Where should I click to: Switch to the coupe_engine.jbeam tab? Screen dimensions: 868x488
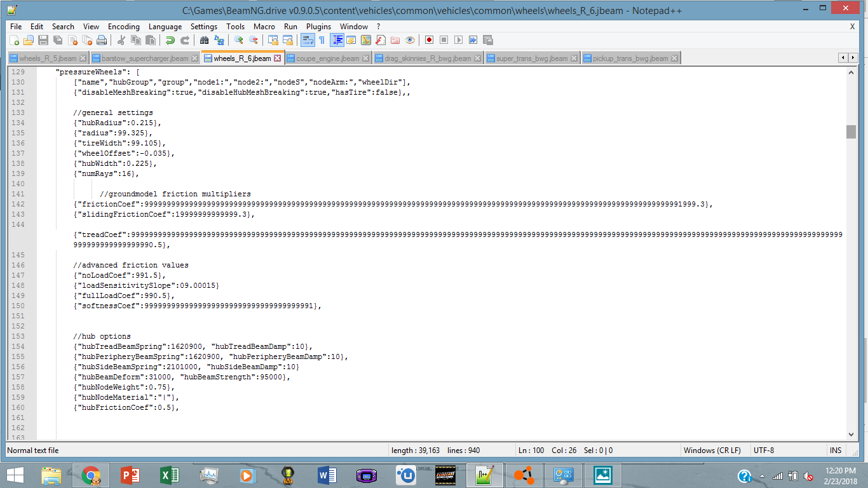coord(328,58)
